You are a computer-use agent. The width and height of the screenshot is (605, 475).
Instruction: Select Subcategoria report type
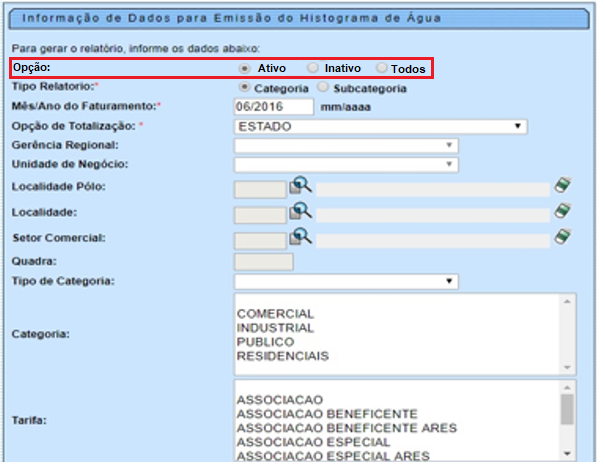coord(322,88)
